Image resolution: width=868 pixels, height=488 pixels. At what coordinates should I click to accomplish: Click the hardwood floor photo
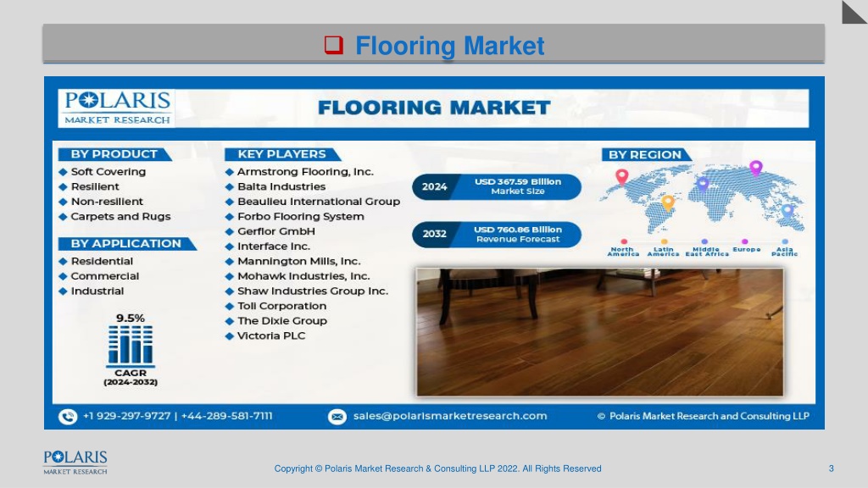600,332
